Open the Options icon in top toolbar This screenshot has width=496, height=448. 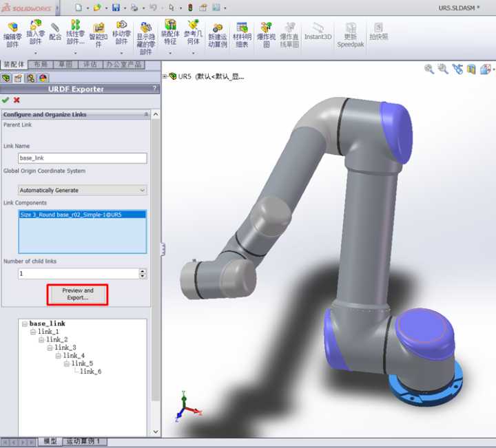[x=216, y=8]
